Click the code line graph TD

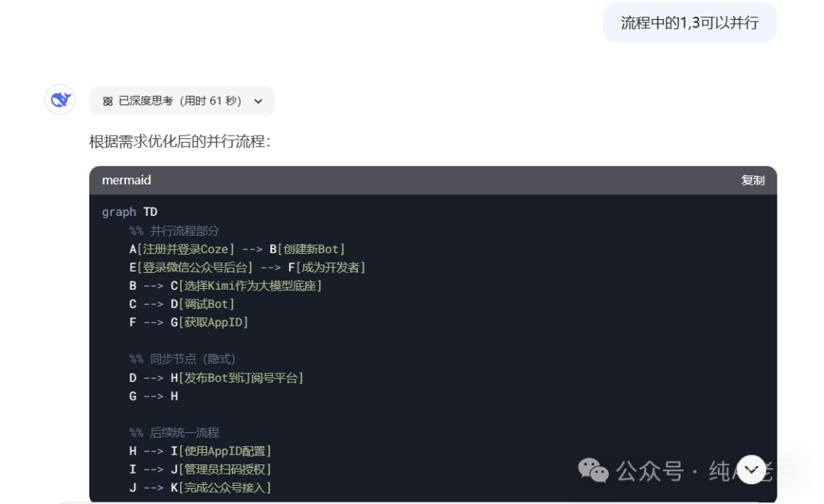click(130, 211)
